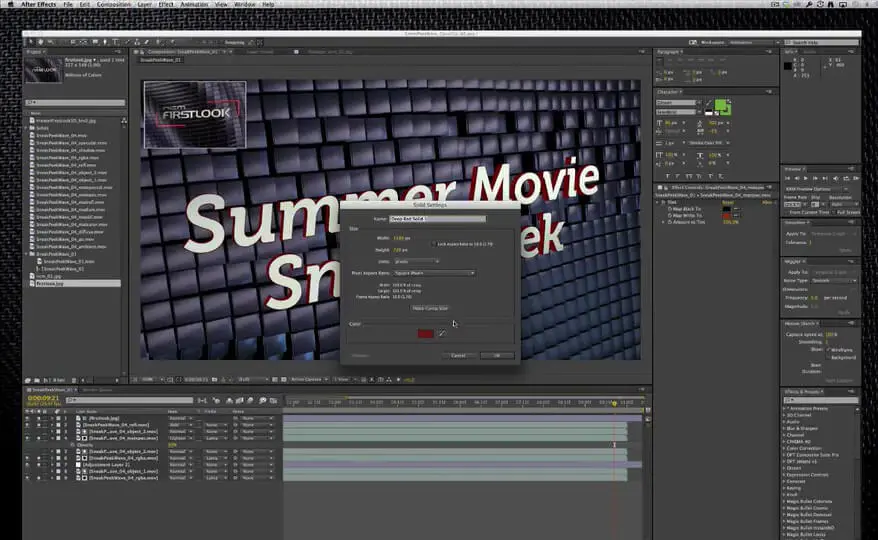Pick the eyedropper in Solid Settings dialog
The height and width of the screenshot is (540, 878).
[x=442, y=333]
